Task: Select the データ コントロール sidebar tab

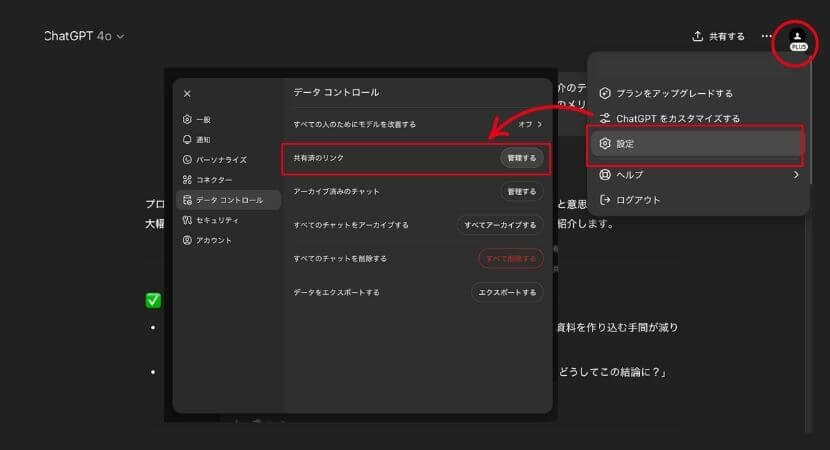Action: (228, 200)
